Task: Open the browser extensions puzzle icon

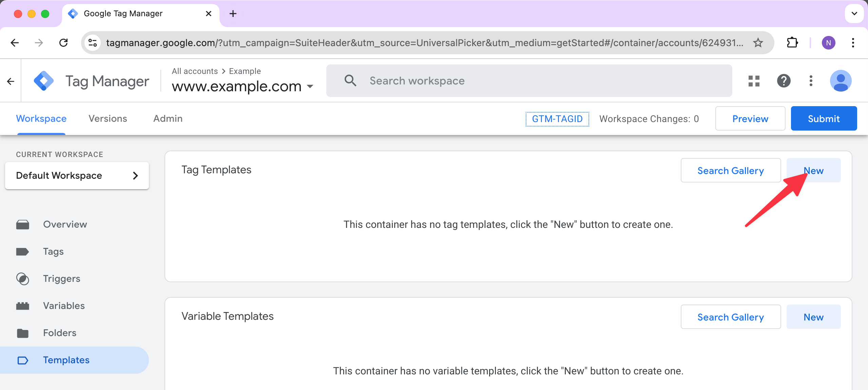Action: point(792,43)
